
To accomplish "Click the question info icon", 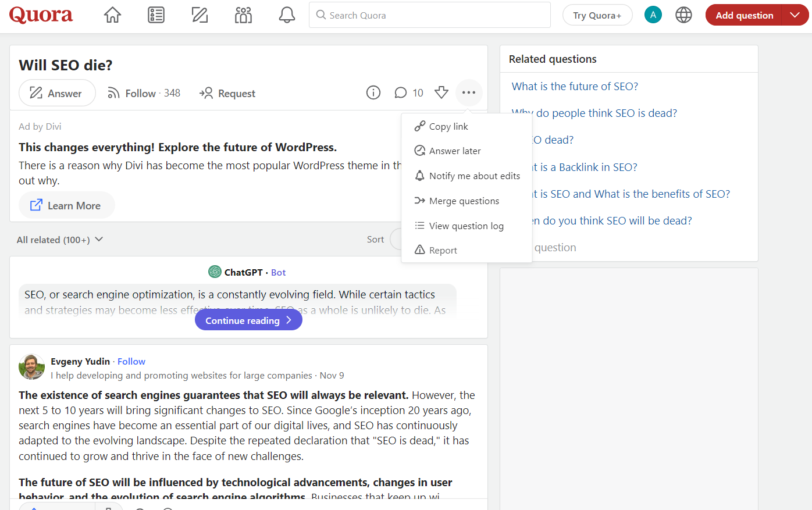I will pyautogui.click(x=373, y=93).
